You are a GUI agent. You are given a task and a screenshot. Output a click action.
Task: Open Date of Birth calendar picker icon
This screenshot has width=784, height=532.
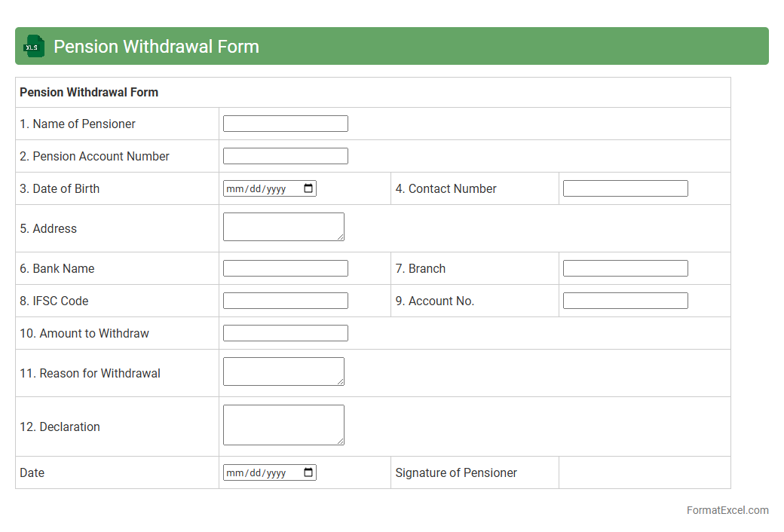tap(308, 188)
